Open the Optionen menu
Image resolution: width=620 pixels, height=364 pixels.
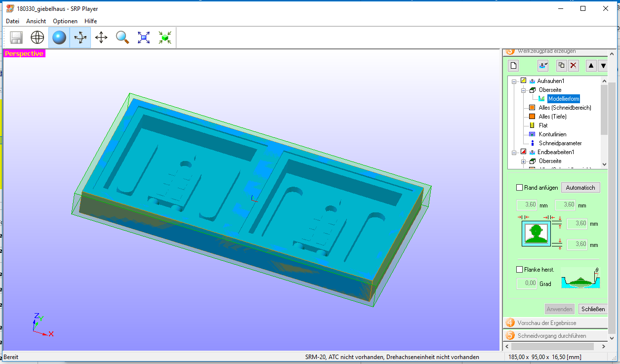pos(65,21)
